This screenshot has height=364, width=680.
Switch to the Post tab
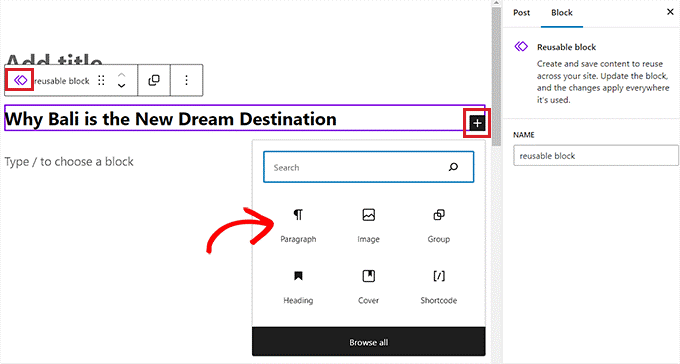click(521, 13)
